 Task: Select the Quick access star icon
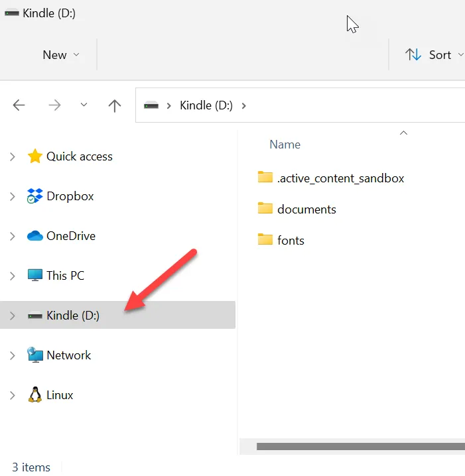pyautogui.click(x=35, y=156)
